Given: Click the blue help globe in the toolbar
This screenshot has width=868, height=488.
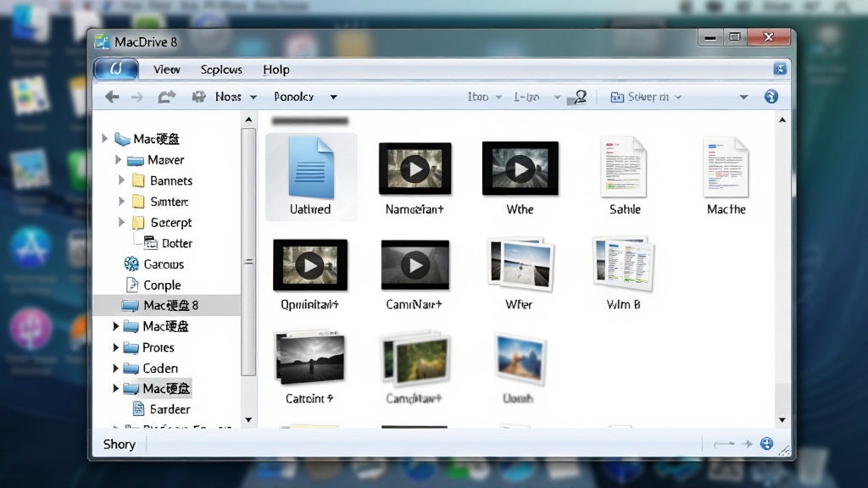Looking at the screenshot, I should (x=771, y=97).
